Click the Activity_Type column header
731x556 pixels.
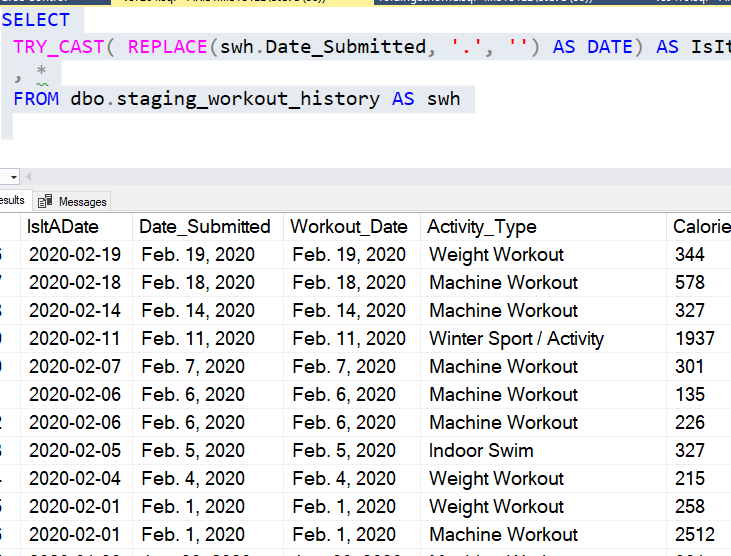(x=482, y=227)
